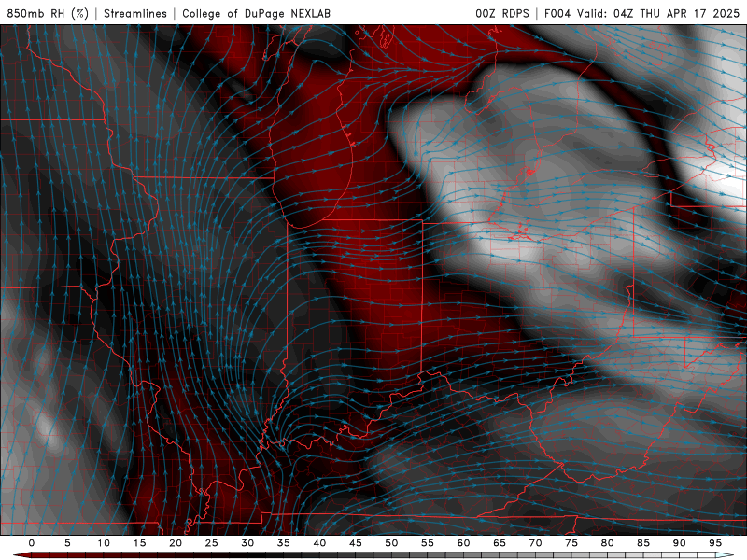Click the 50 label on the legend
This screenshot has width=747, height=560.
pos(391,543)
